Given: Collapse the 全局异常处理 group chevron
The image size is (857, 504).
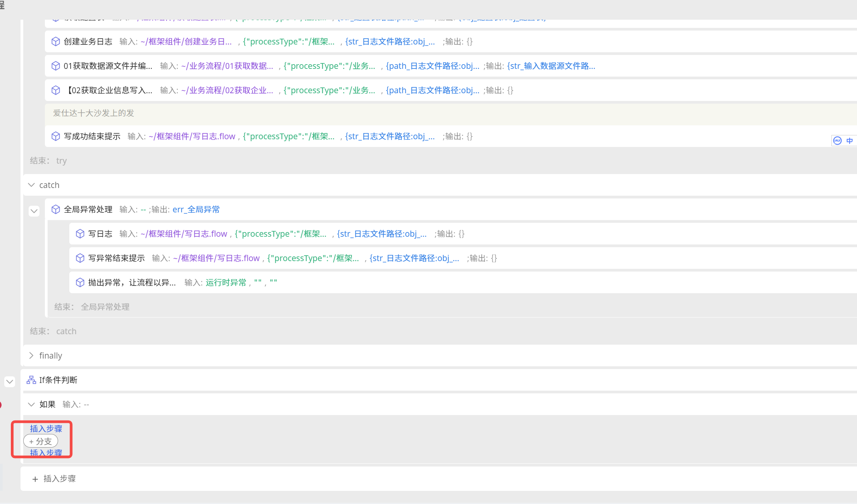Looking at the screenshot, I should [x=34, y=211].
